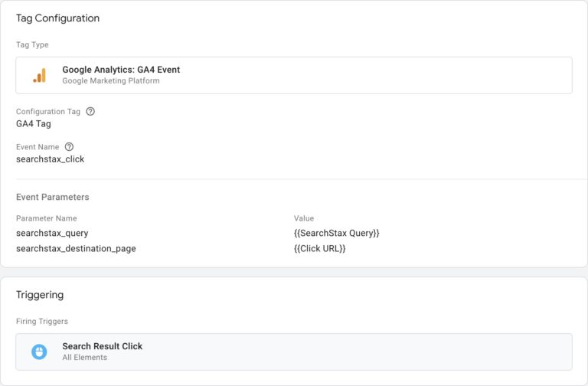
Task: Open the Search Result Click trigger
Action: [x=102, y=346]
